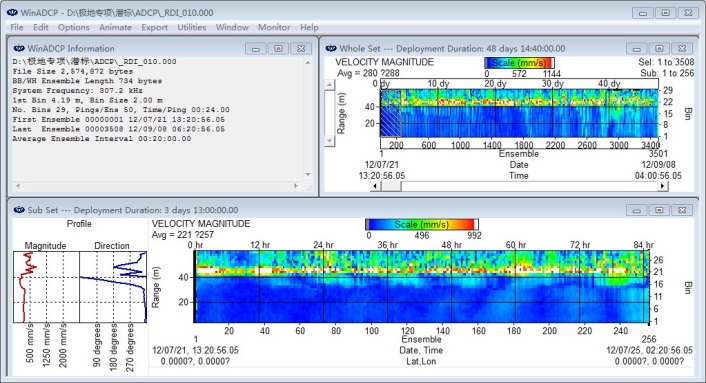Click the Magnitude profile plot

[x=46, y=287]
